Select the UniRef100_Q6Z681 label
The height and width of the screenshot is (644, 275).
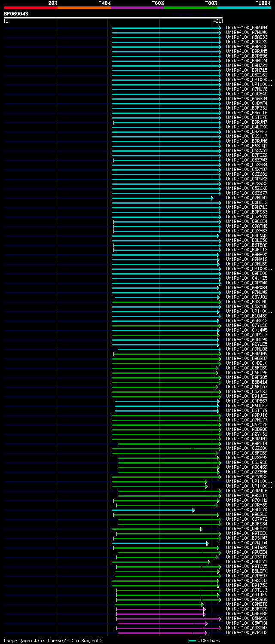tap(247, 174)
